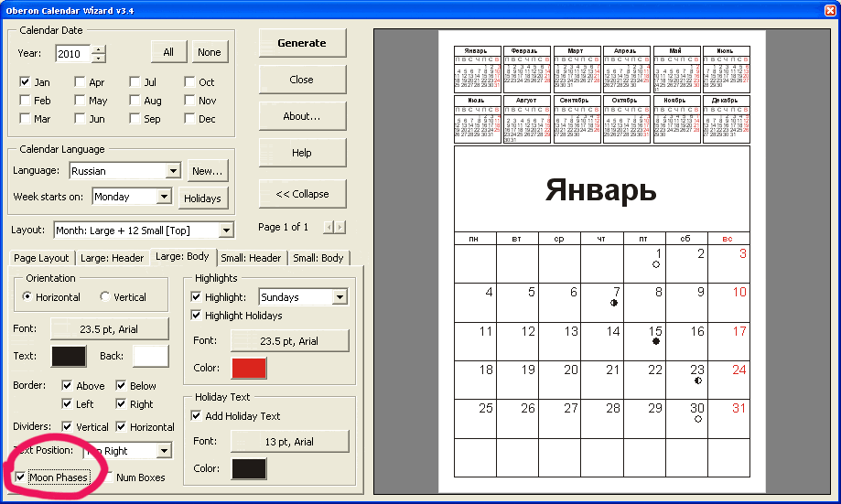Screen dimensions: 841x504
Task: Click the Close button
Action: point(302,80)
